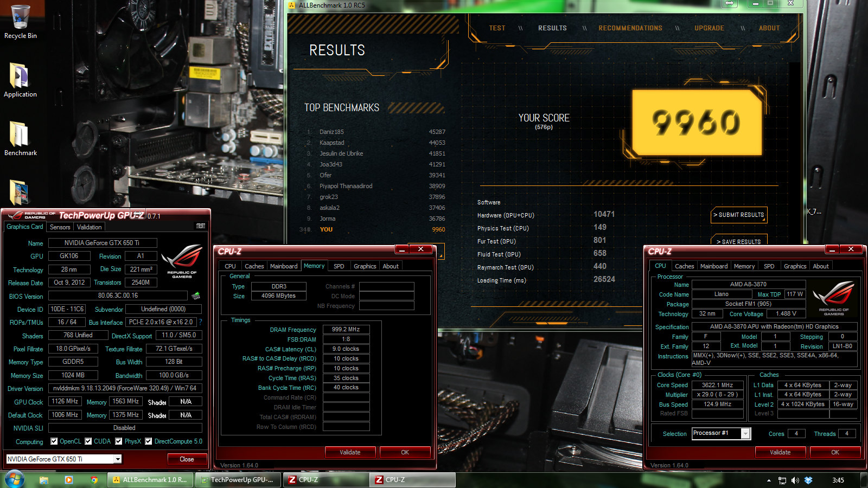The height and width of the screenshot is (488, 868).
Task: Click the Bus Interface question mark icon
Action: point(200,322)
